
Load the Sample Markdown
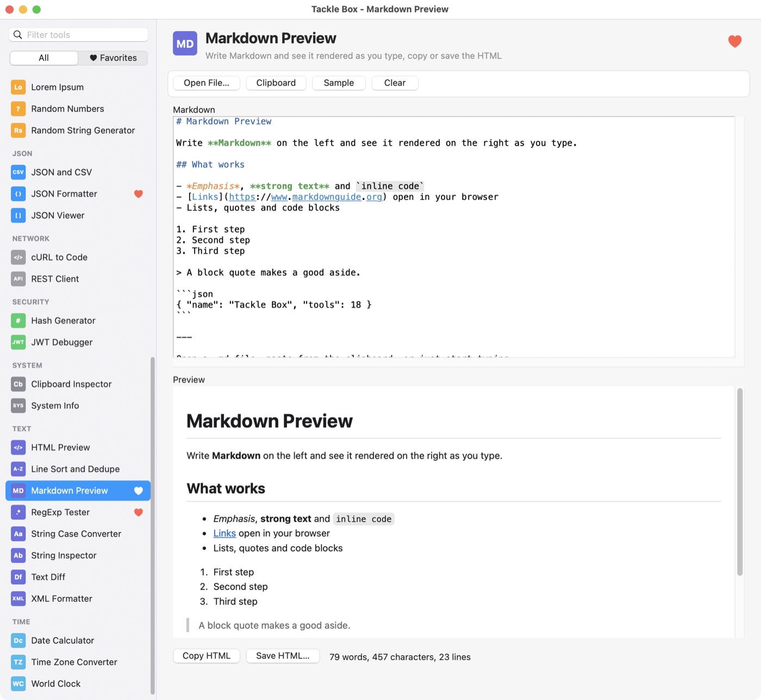tap(339, 83)
